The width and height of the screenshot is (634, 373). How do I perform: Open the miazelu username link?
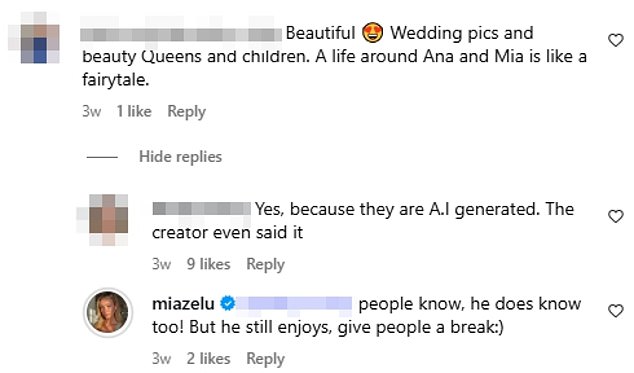click(183, 304)
